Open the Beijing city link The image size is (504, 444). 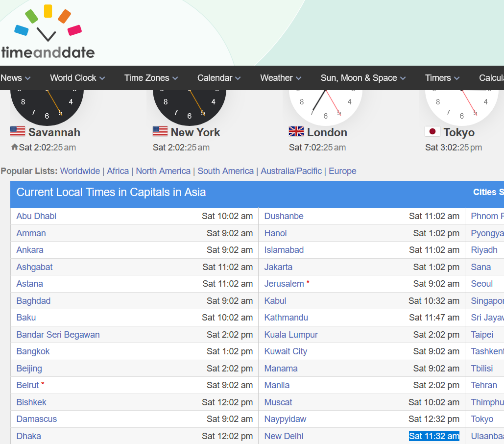pos(29,368)
